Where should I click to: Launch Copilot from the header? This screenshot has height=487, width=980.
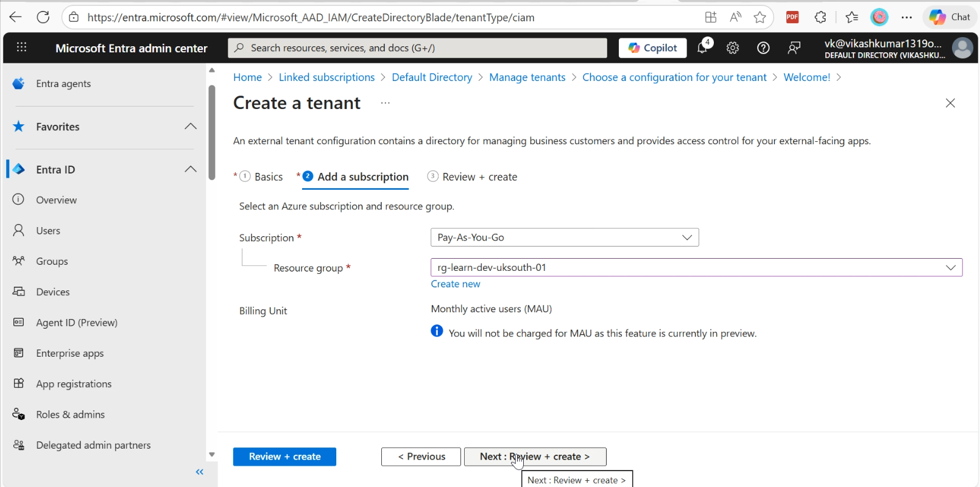(x=652, y=48)
